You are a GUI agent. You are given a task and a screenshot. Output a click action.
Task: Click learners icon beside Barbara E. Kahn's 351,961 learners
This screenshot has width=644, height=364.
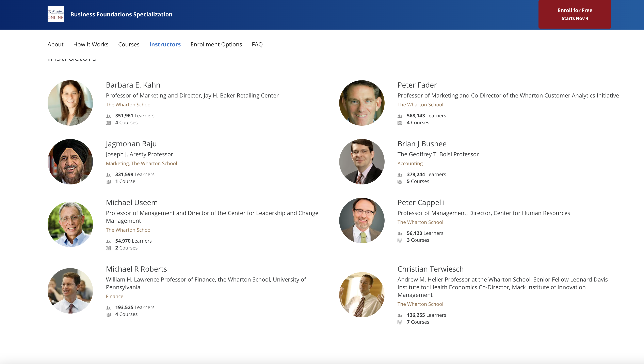(108, 116)
